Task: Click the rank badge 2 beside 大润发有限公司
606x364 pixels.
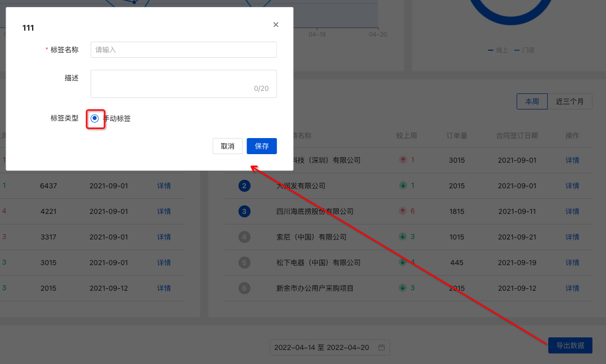Action: (x=245, y=186)
